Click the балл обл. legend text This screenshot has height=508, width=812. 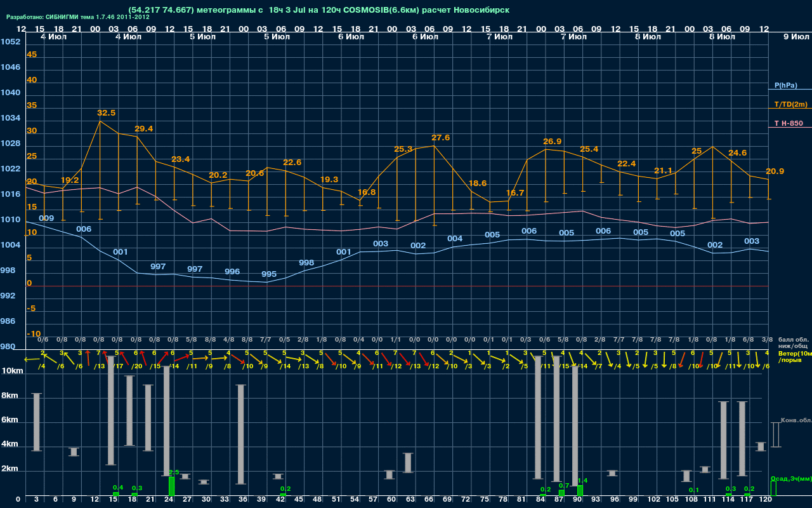(794, 340)
